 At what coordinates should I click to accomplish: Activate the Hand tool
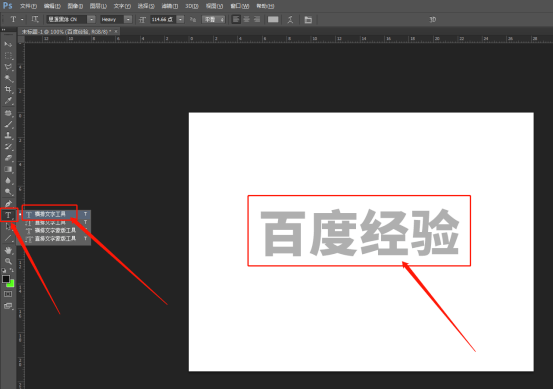(x=8, y=250)
